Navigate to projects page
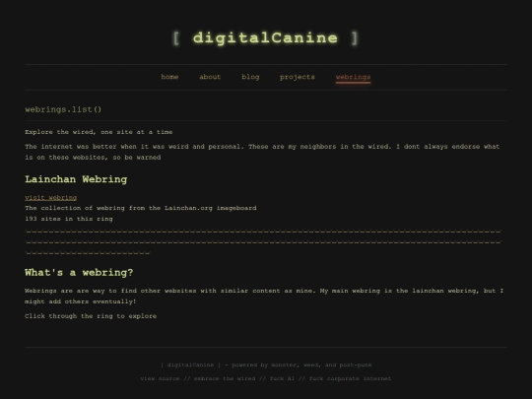Viewport: 532px width, 399px height. pyautogui.click(x=298, y=77)
